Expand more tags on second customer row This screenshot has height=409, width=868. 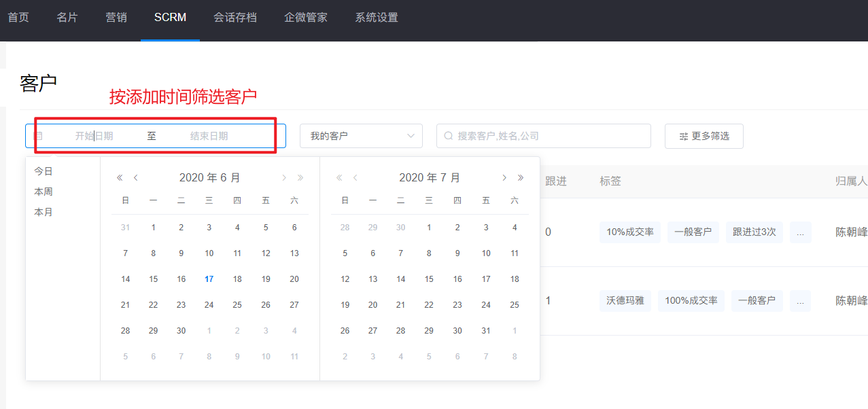[x=800, y=300]
